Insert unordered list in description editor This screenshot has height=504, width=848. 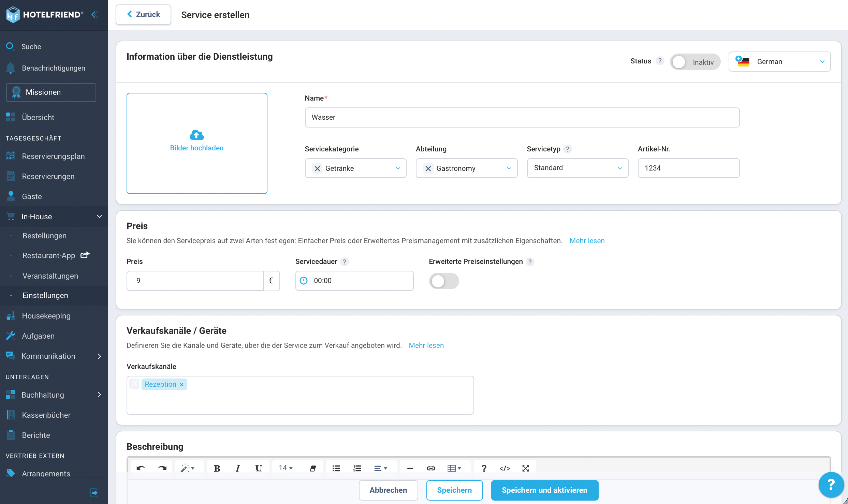coord(336,468)
